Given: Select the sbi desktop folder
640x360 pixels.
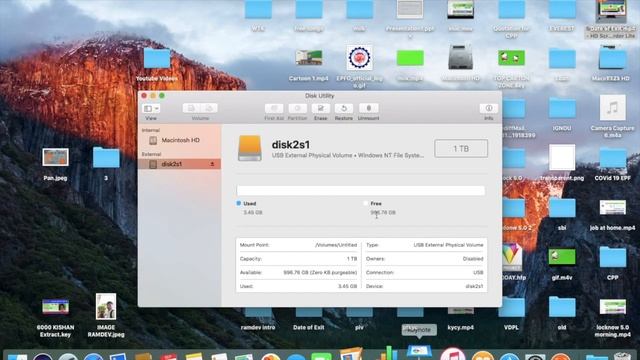Looking at the screenshot, I should pyautogui.click(x=562, y=207).
